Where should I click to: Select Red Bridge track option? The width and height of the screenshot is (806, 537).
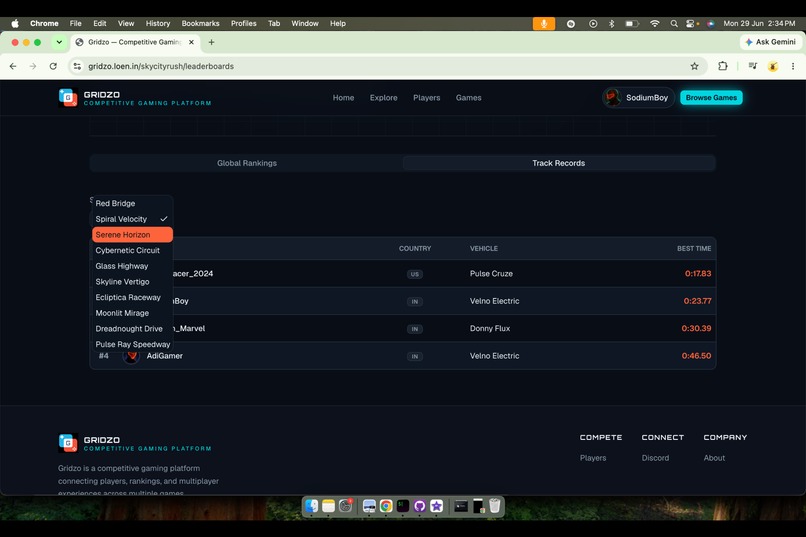tap(132, 203)
